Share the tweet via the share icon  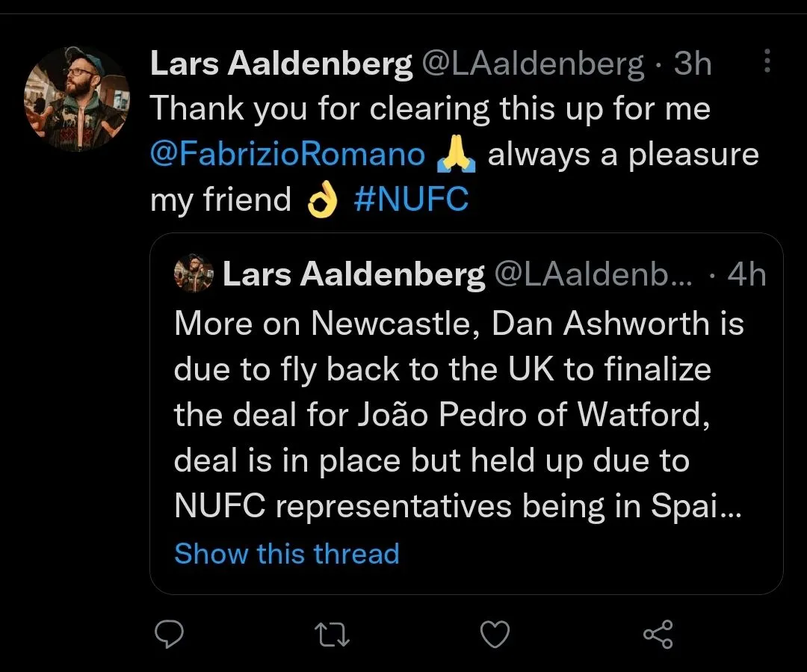[658, 635]
